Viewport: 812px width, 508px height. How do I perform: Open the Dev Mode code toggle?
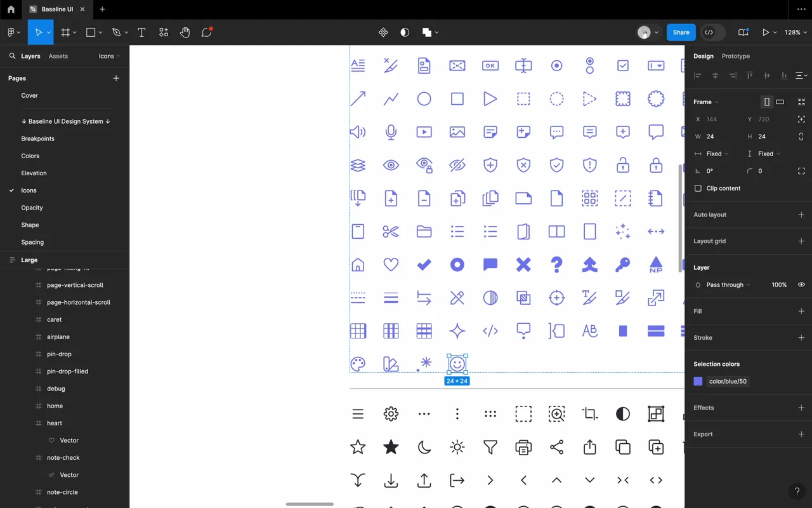tap(709, 32)
